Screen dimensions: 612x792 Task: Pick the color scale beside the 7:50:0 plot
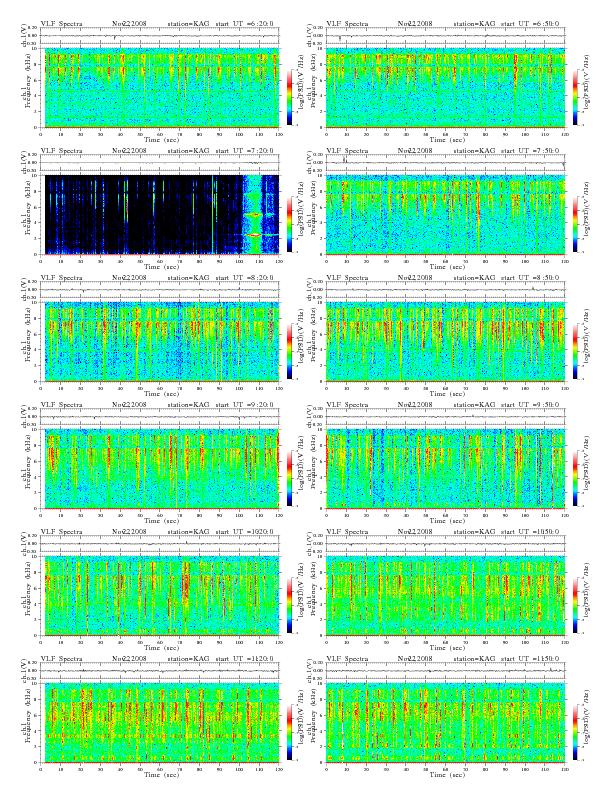(576, 224)
